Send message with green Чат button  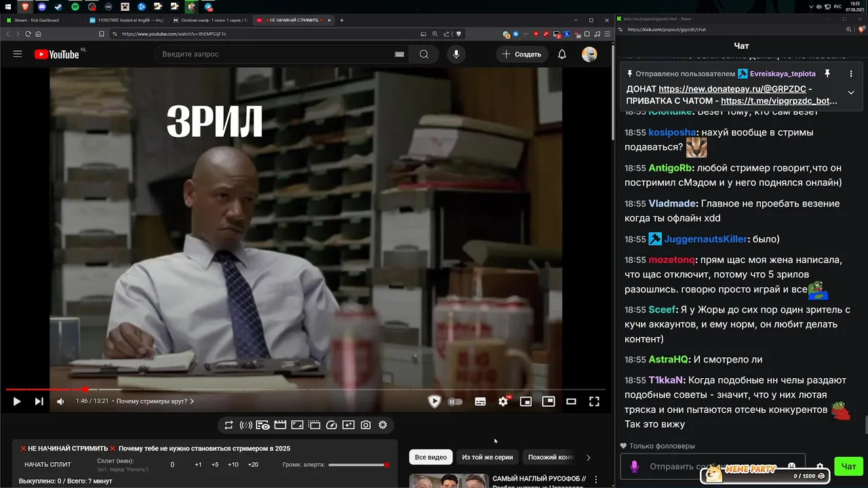click(x=848, y=466)
